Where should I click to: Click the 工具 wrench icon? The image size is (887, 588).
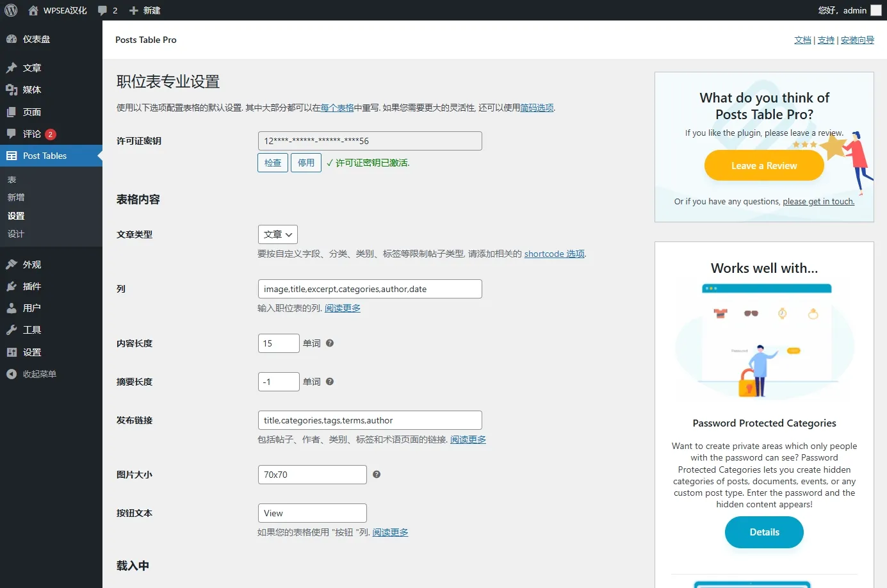(x=12, y=330)
